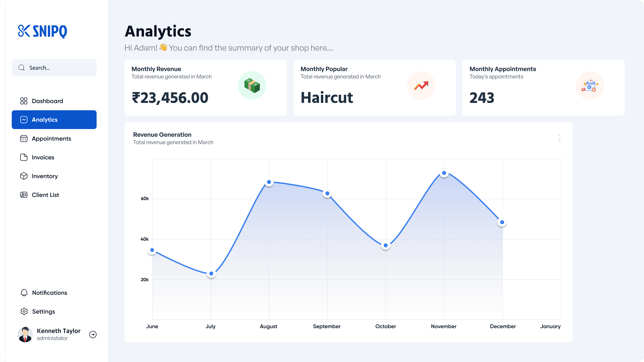Screen dimensions: 644x362
Task: Click the November data point on the chart
Action: tap(444, 173)
